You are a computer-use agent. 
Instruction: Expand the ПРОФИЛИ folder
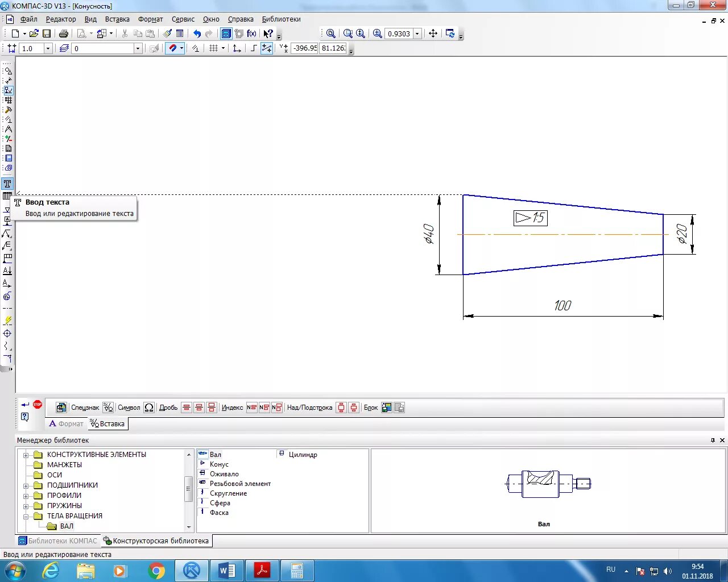point(26,496)
